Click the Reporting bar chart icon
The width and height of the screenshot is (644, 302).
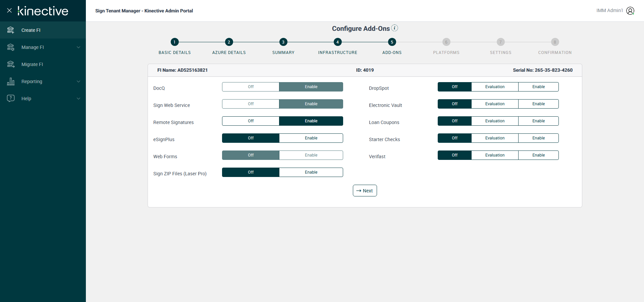tap(11, 81)
